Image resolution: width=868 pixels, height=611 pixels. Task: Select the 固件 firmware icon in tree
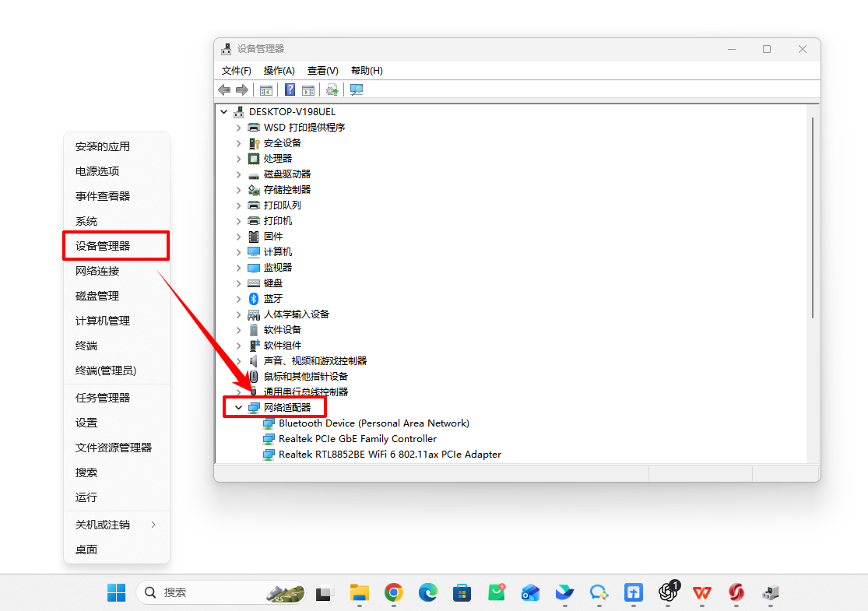(254, 237)
